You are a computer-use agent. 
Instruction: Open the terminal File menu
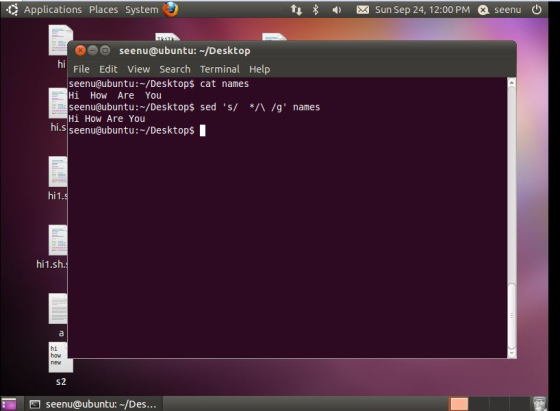[81, 69]
